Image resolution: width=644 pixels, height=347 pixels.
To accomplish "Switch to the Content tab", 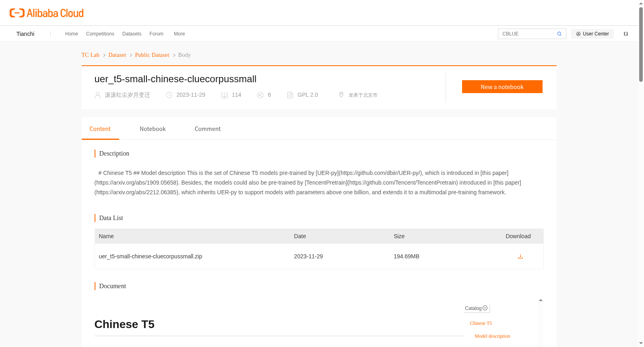I will click(100, 129).
